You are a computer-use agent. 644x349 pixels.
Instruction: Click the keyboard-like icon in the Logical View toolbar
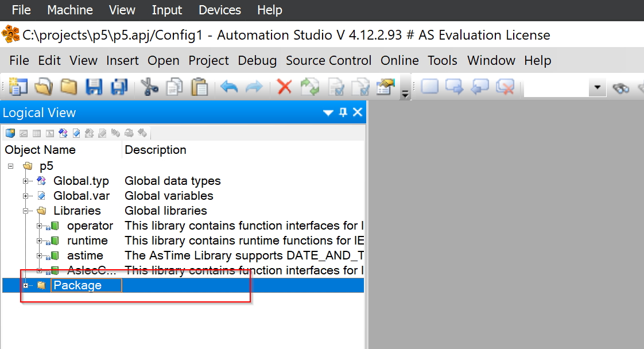pyautogui.click(x=24, y=133)
